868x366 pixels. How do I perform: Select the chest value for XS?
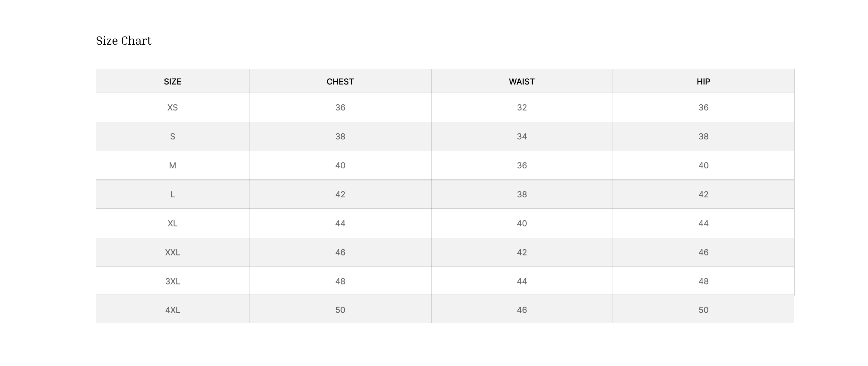pyautogui.click(x=340, y=108)
